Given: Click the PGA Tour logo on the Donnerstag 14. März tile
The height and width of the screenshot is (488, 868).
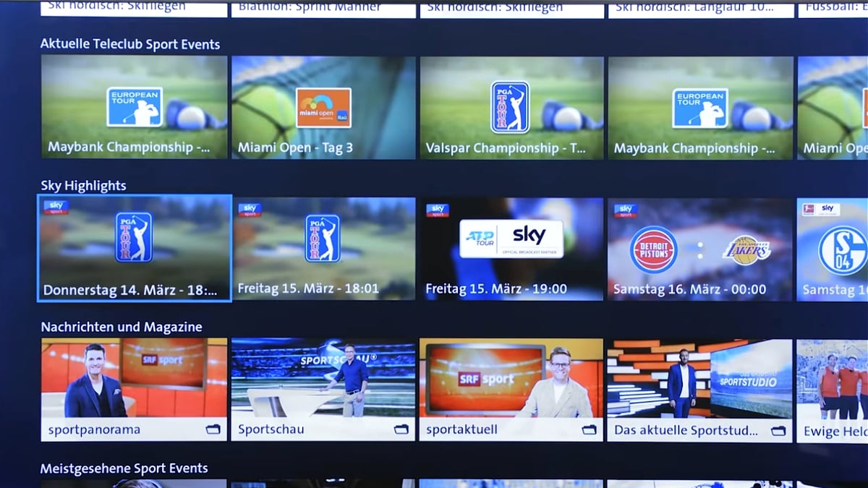Looking at the screenshot, I should pyautogui.click(x=134, y=237).
